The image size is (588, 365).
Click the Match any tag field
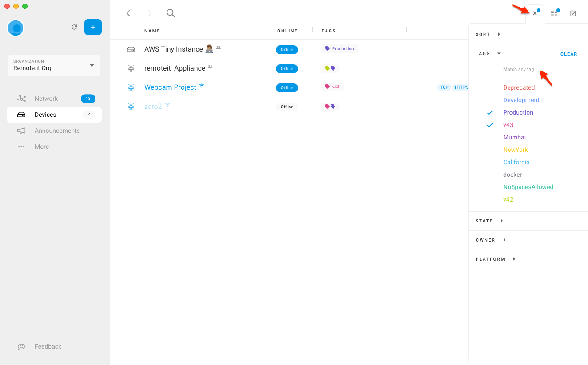tap(540, 70)
